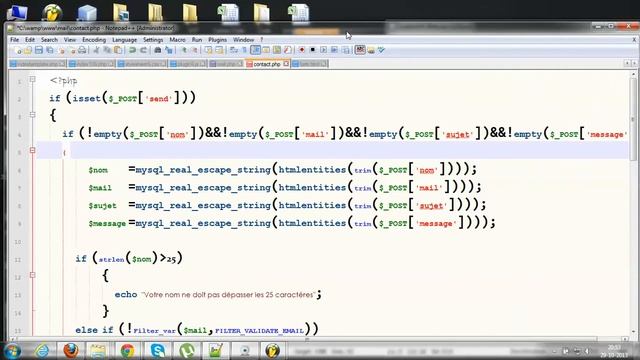Open the Edit menu

30,40
